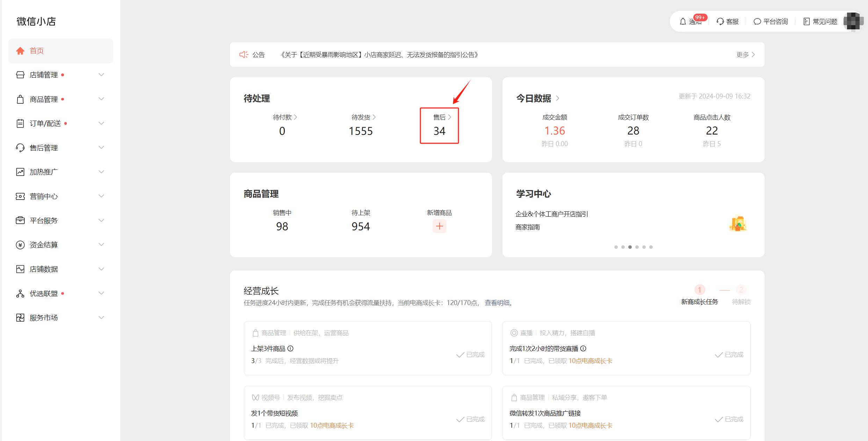
Task: Open the 售后管理 panel via headset icon
Action: pos(20,147)
